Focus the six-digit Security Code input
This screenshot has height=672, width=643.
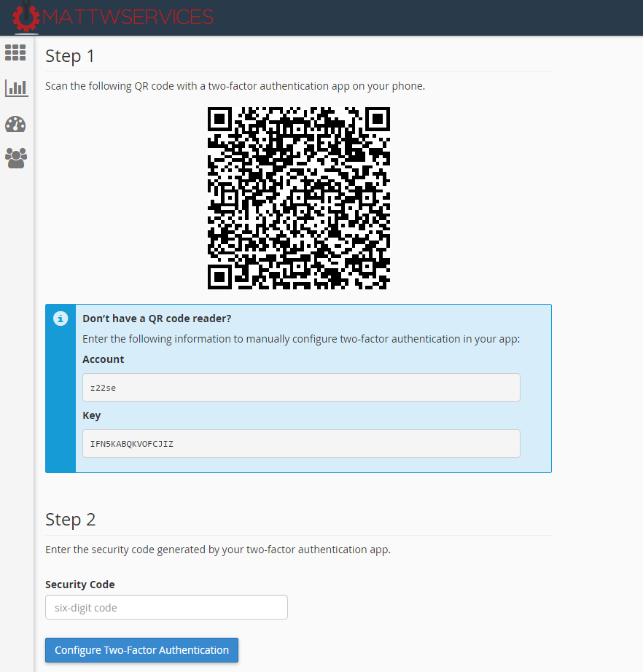(x=166, y=607)
